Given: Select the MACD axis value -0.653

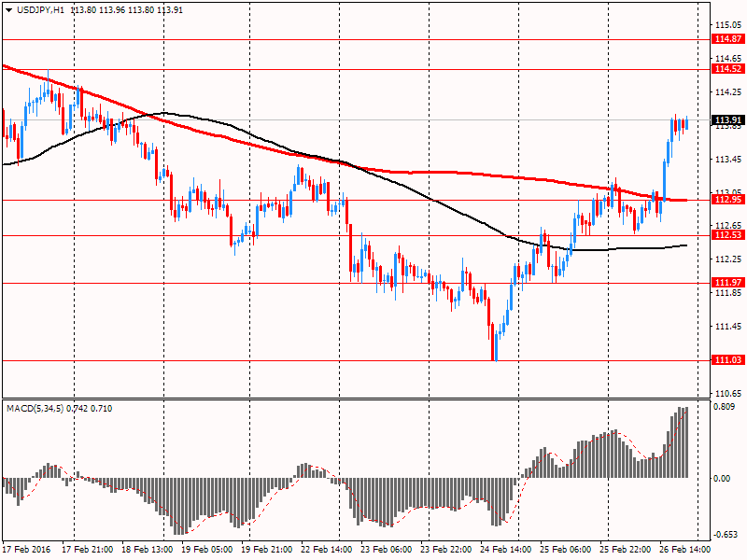Looking at the screenshot, I should pyautogui.click(x=726, y=535).
